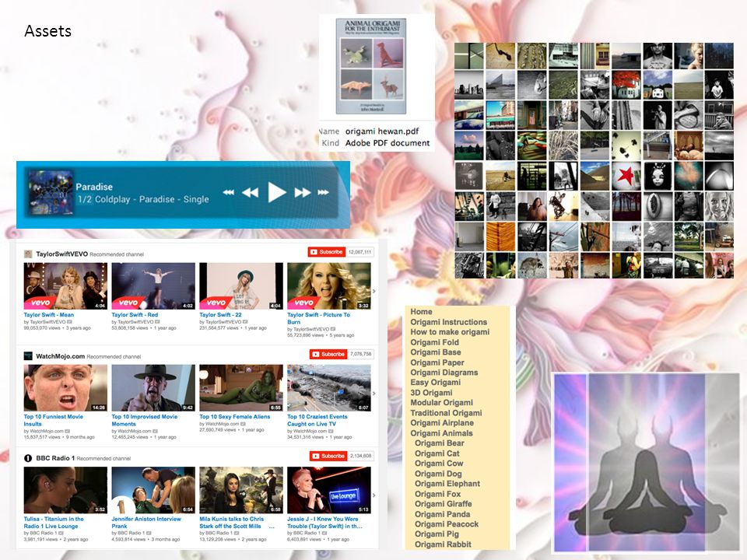Click the Home menu item
747x560 pixels.
421,311
